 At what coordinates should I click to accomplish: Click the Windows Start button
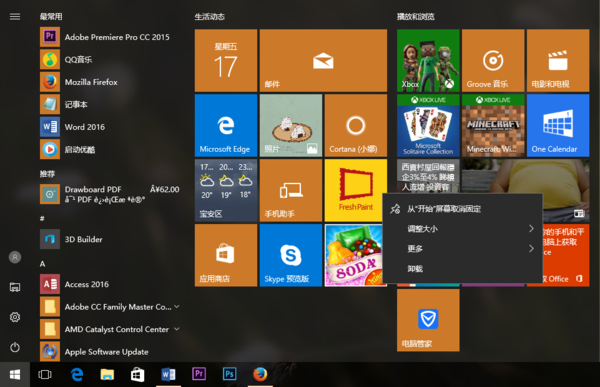coord(15,375)
